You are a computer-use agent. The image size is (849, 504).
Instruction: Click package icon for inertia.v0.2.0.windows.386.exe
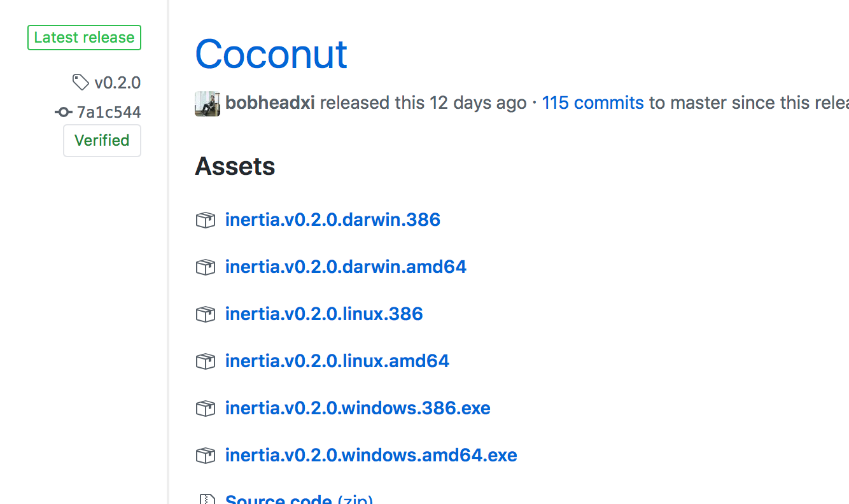pos(205,409)
